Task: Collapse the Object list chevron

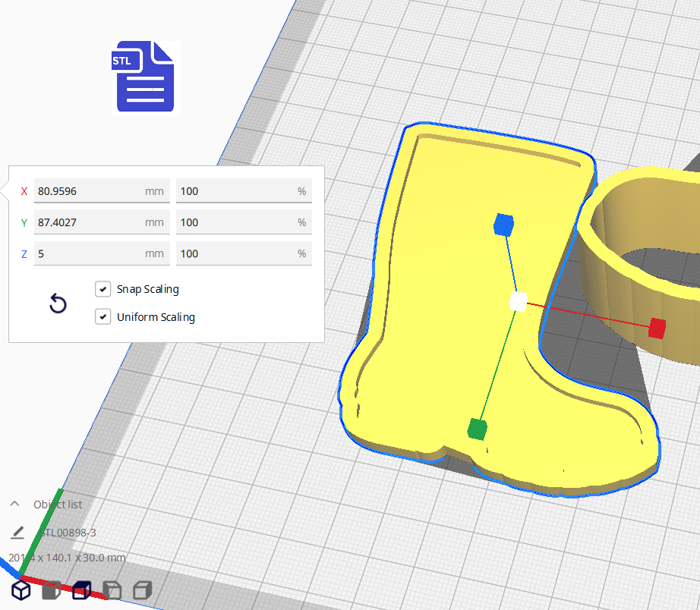Action: pyautogui.click(x=14, y=504)
